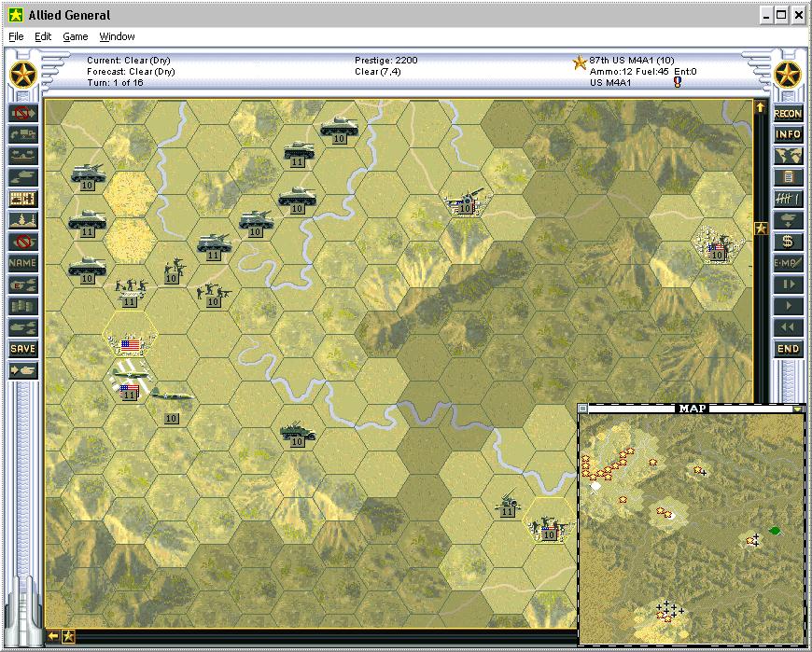Image resolution: width=812 pixels, height=652 pixels.
Task: Expand the MAP window dropdown arrow
Action: click(x=798, y=409)
